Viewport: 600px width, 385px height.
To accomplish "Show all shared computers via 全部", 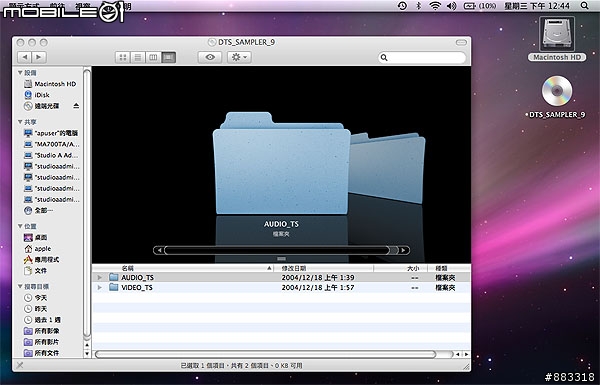I will coord(38,210).
